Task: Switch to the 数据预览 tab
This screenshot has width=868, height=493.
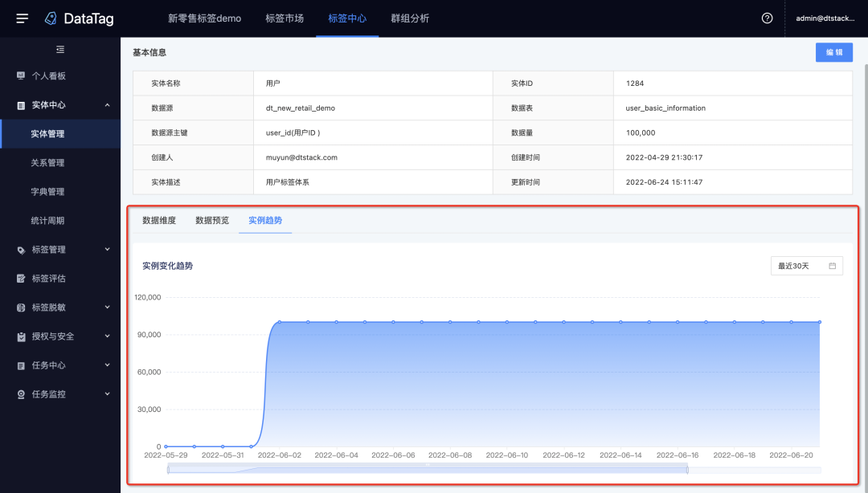Action: pyautogui.click(x=212, y=221)
